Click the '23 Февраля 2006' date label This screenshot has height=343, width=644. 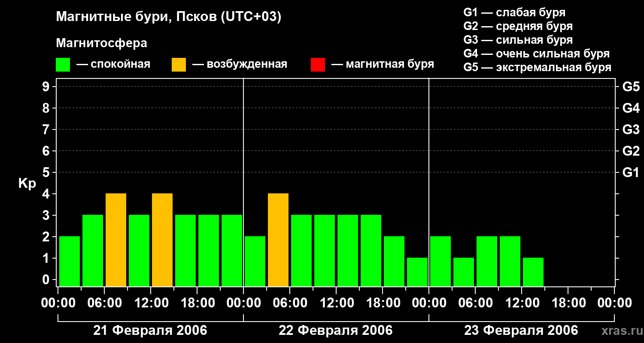(x=521, y=331)
